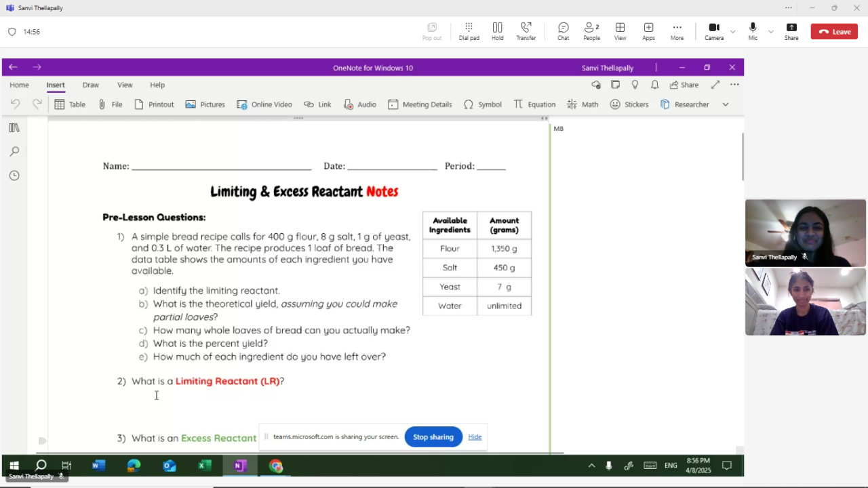
Task: Open the Equation insert tool
Action: pos(534,104)
